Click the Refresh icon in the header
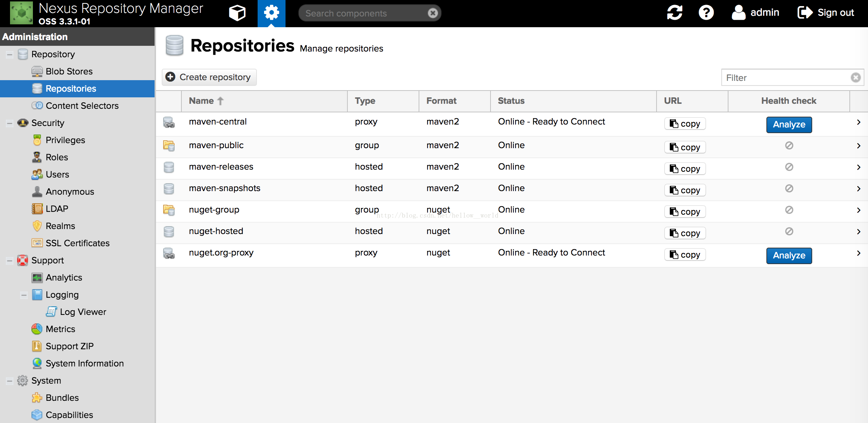 point(674,13)
